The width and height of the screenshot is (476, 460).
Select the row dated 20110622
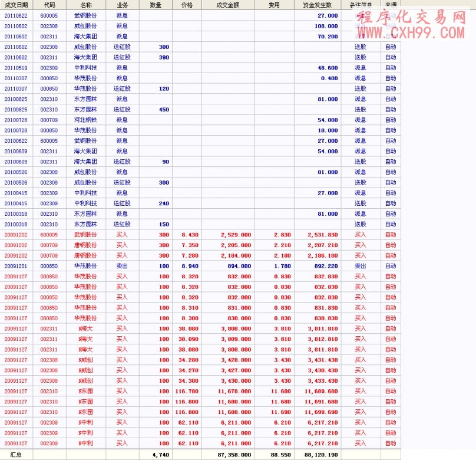tap(16, 15)
